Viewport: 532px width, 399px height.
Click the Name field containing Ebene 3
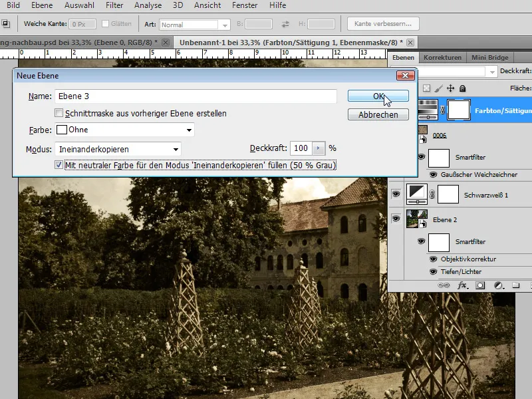pos(196,96)
